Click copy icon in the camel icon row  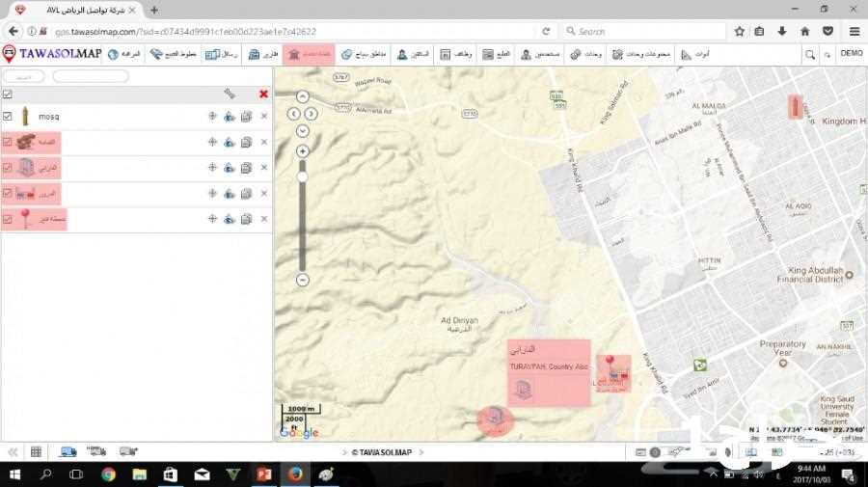tap(246, 142)
